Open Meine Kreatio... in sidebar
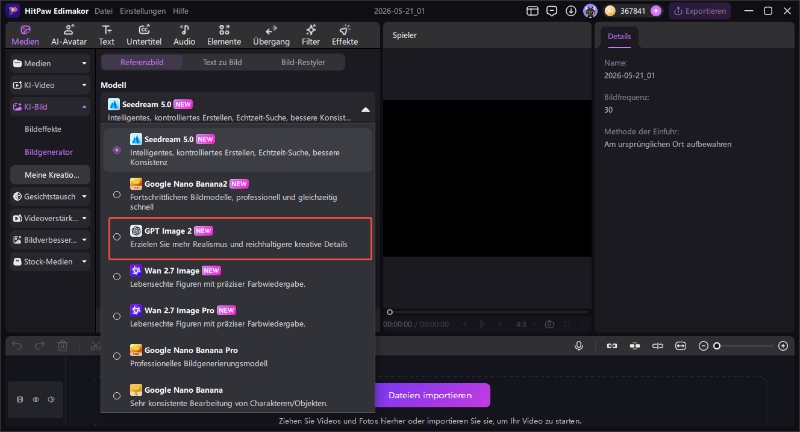800x432 pixels. click(50, 175)
